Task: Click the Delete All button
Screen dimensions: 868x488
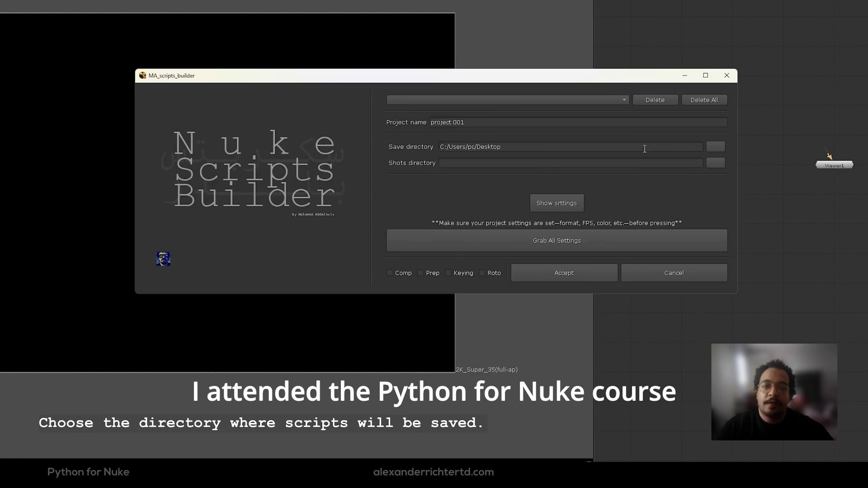Action: click(704, 100)
